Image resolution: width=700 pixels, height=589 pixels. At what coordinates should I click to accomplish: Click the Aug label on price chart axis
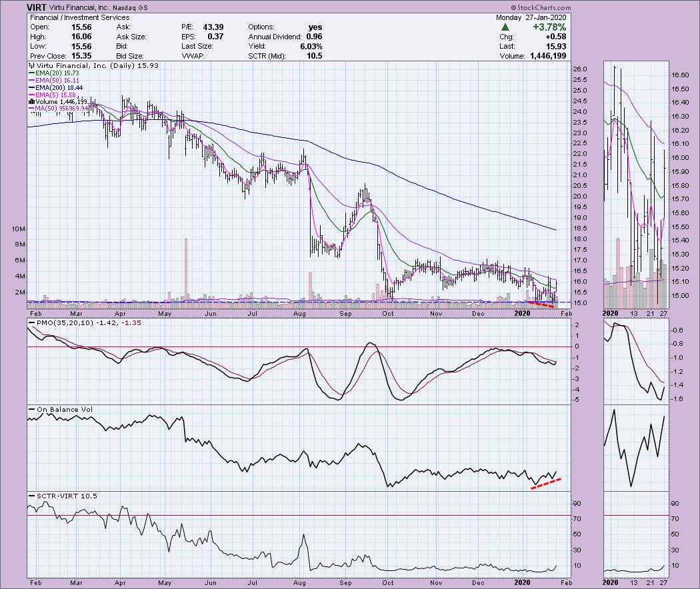[x=299, y=314]
